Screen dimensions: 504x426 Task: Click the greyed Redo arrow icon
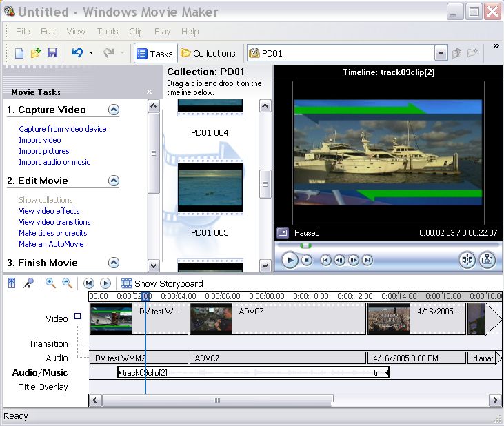[x=109, y=52]
